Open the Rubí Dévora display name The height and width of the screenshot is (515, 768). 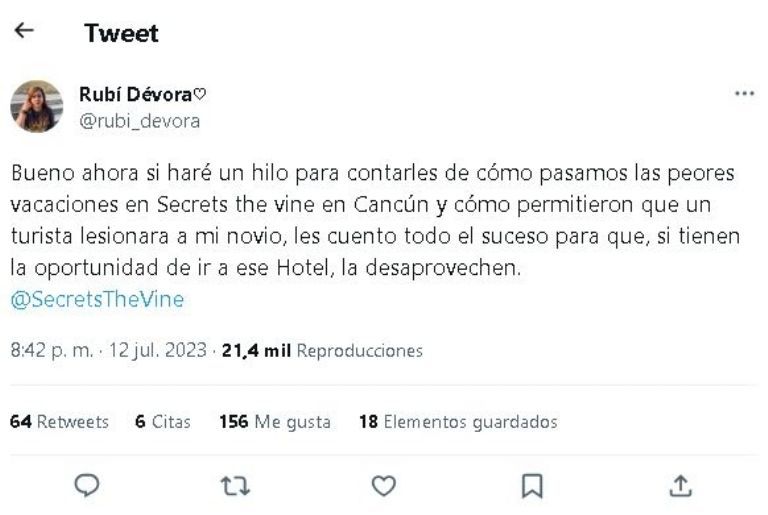point(143,94)
